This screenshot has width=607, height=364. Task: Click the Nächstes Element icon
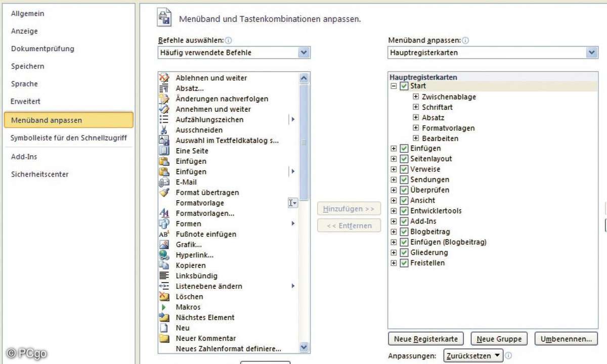pos(164,317)
